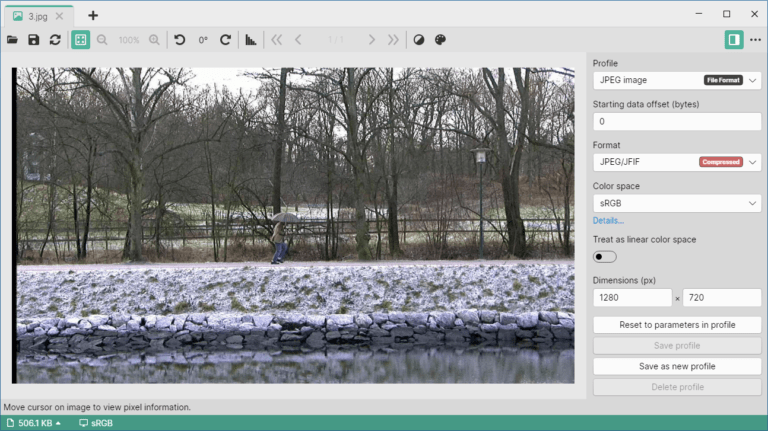This screenshot has width=768, height=431.
Task: Focus the Starting data offset field
Action: [x=677, y=121]
